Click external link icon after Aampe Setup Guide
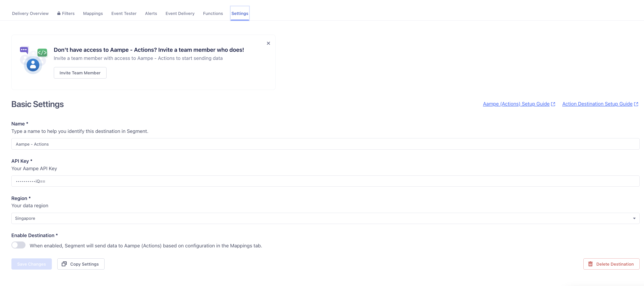 pos(553,104)
